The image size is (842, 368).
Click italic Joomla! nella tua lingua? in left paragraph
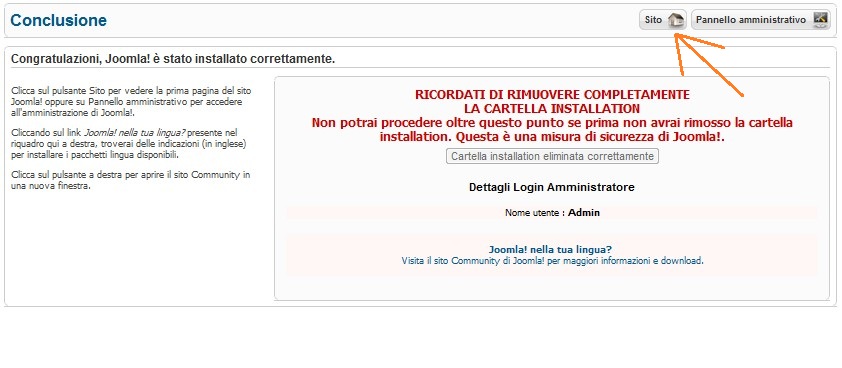(x=135, y=132)
